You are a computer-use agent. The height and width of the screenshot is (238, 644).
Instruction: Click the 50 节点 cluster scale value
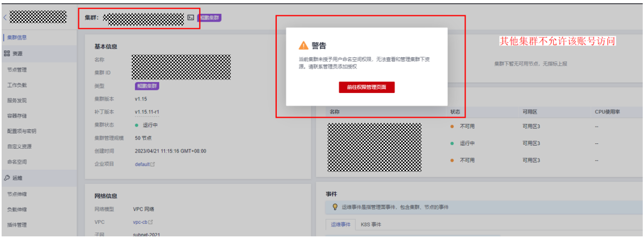point(143,138)
